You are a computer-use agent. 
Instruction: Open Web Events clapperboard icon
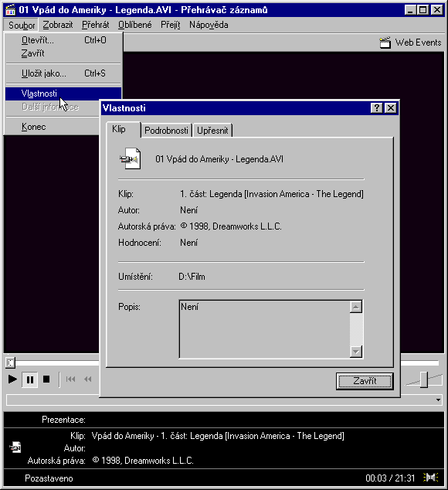(385, 43)
